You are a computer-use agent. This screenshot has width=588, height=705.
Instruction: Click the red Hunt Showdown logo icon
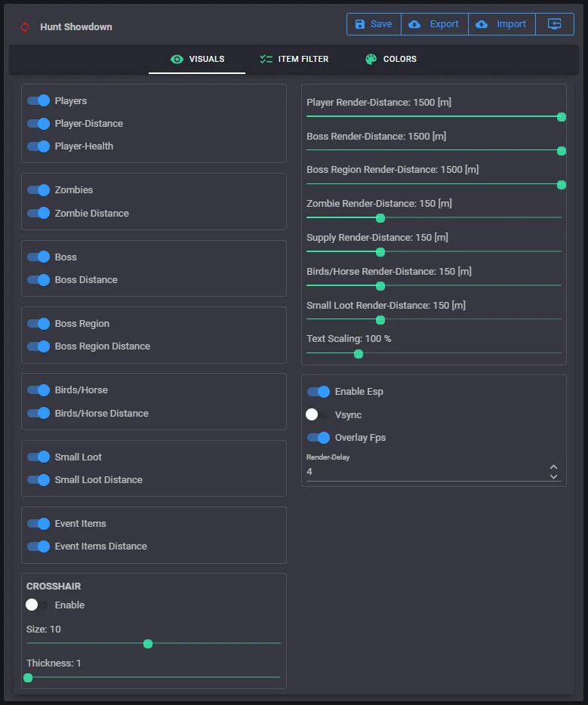point(25,27)
